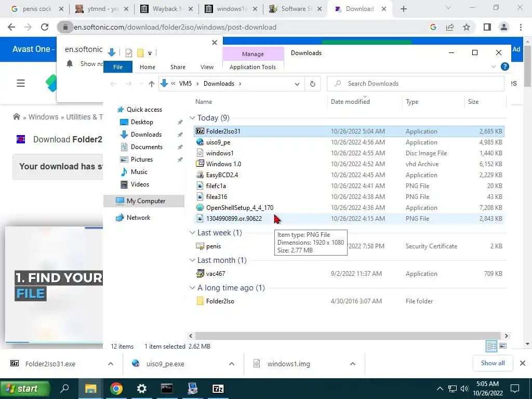532x399 pixels.
Task: Click the Google icon in the address bar
Action: pyautogui.click(x=433, y=27)
